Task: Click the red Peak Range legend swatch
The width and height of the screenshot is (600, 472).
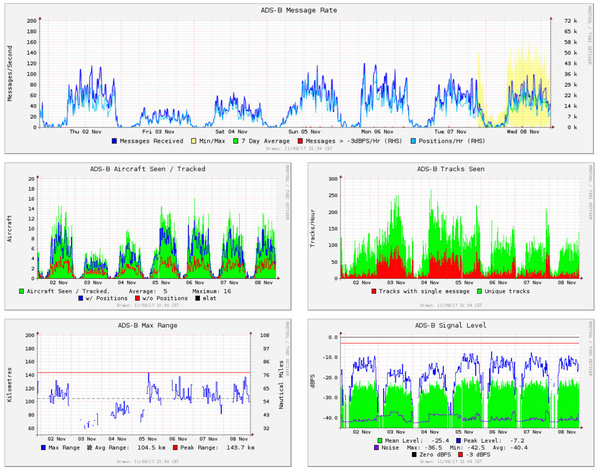Action: point(175,448)
